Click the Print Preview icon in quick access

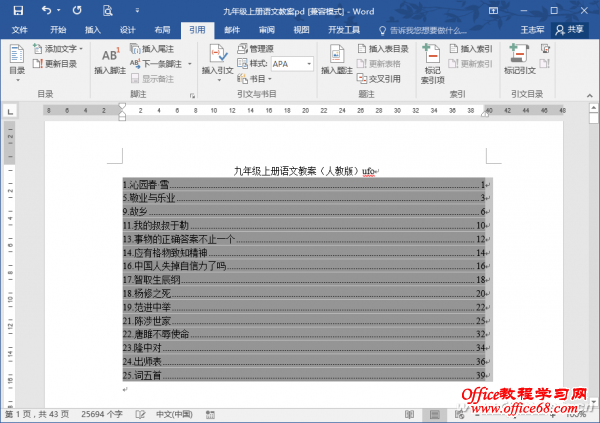point(108,11)
